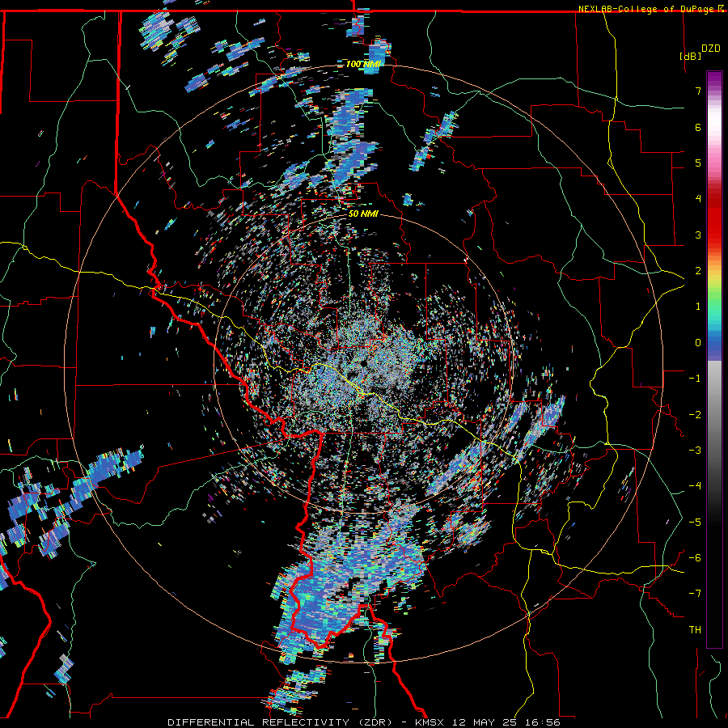Image resolution: width=728 pixels, height=728 pixels.
Task: Click the -1 value on the scale
Action: [695, 379]
